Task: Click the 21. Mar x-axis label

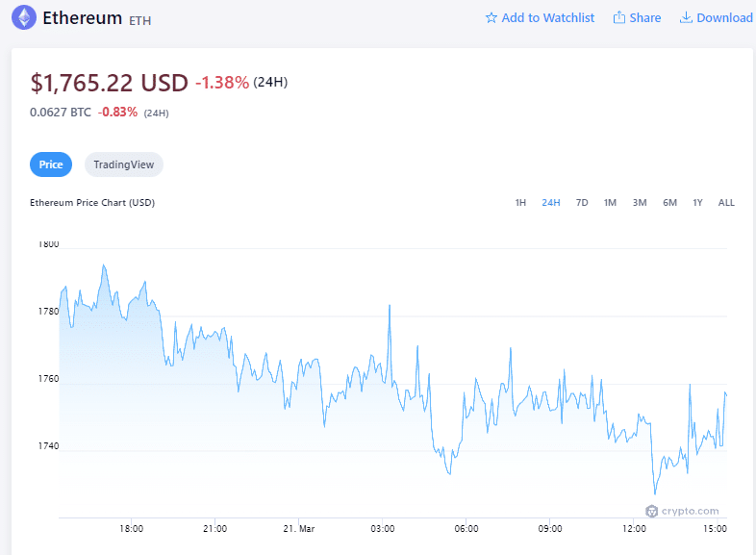Action: click(299, 529)
